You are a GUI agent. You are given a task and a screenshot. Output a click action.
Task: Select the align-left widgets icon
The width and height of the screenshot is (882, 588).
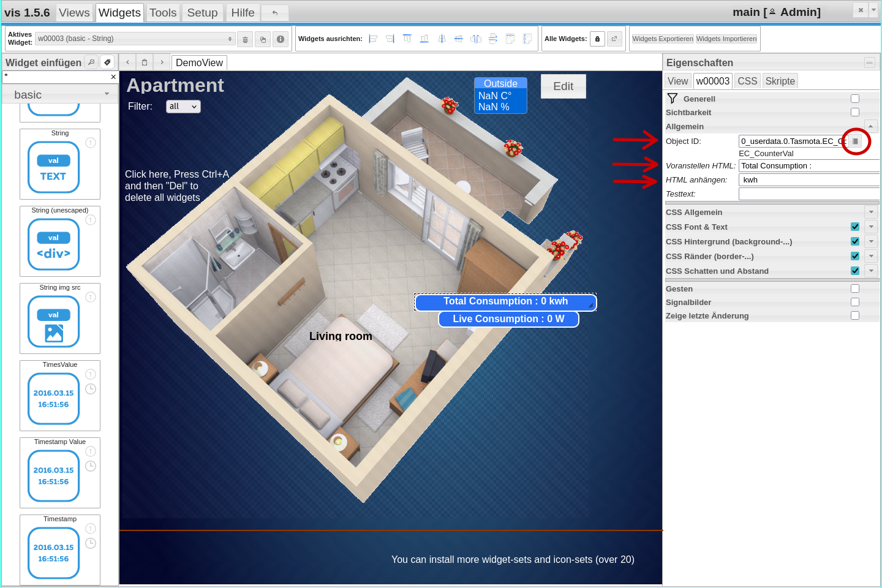click(x=372, y=39)
